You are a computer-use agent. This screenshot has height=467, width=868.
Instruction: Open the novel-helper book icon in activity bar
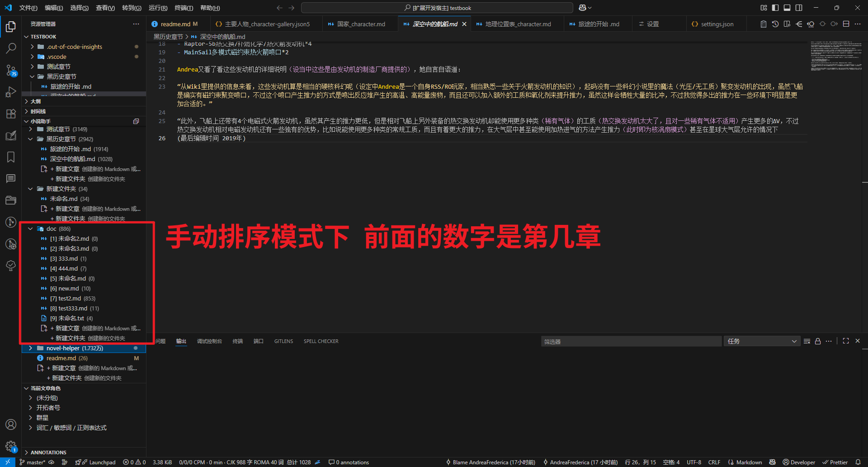(x=11, y=135)
